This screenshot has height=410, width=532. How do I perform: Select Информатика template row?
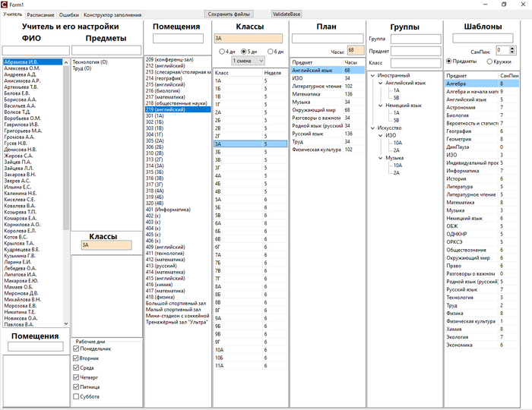tap(482, 171)
